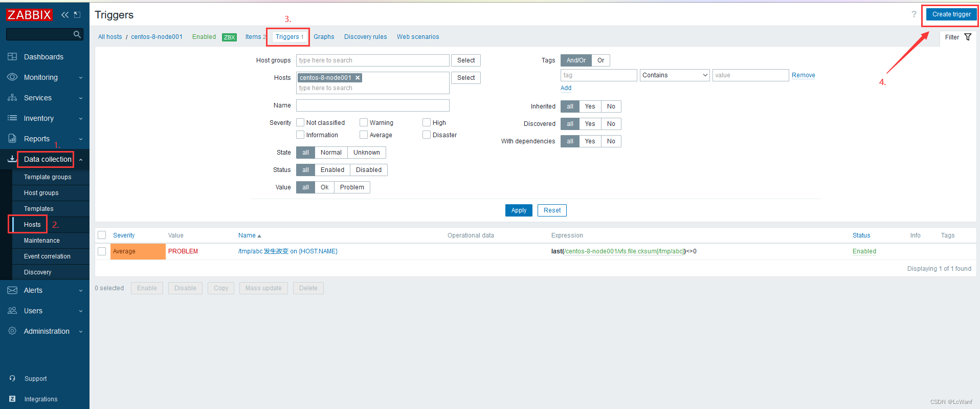Click Select button next to Host groups
The width and height of the screenshot is (980, 409).
pyautogui.click(x=466, y=60)
